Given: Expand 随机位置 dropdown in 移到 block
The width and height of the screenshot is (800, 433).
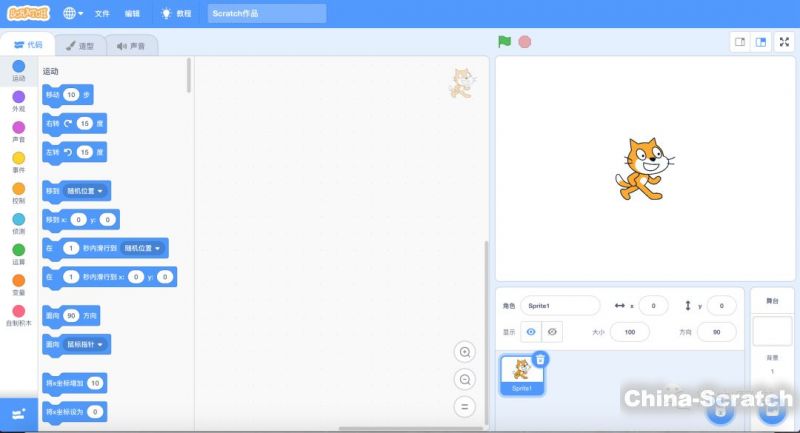Looking at the screenshot, I should tap(87, 190).
